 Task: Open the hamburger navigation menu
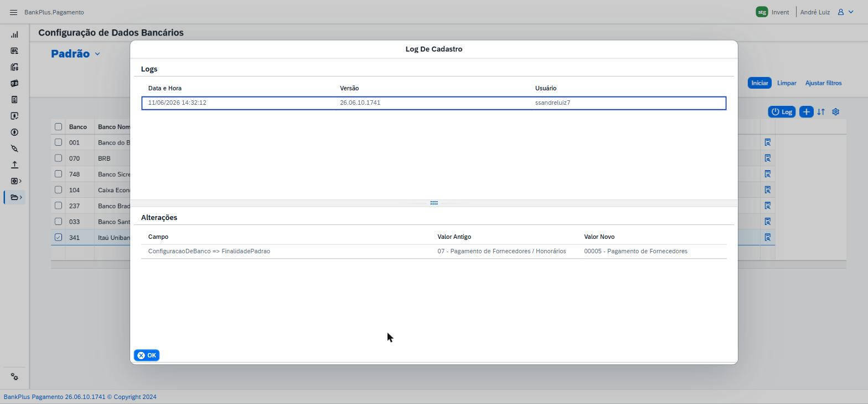point(14,12)
